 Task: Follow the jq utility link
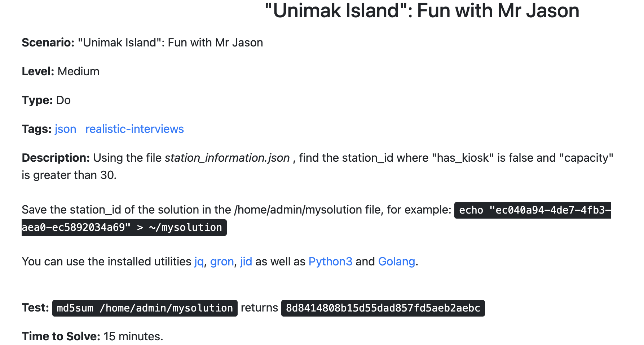point(199,261)
